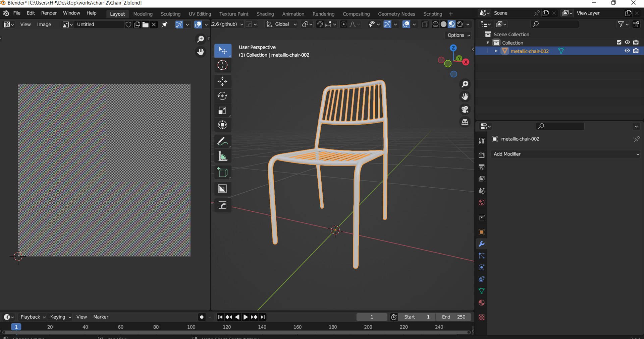Click the timeline playhead at frame 1
Image resolution: width=644 pixels, height=339 pixels.
point(16,327)
